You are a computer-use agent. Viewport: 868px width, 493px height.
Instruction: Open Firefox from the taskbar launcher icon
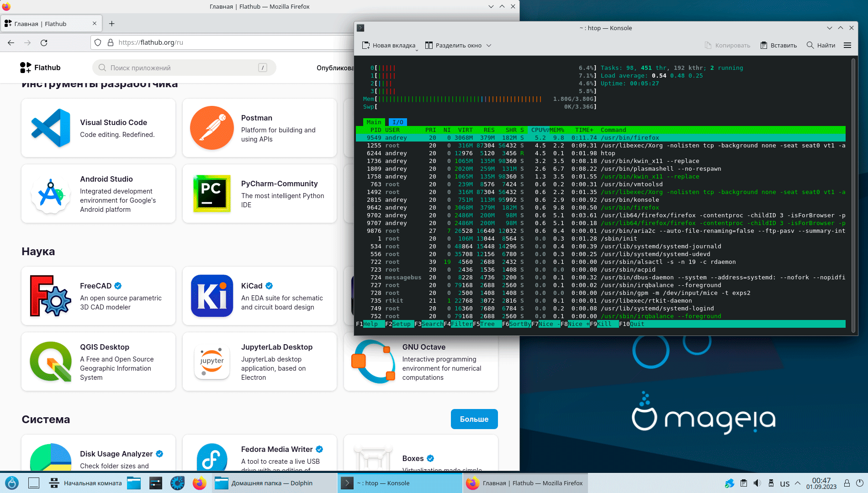coord(199,483)
